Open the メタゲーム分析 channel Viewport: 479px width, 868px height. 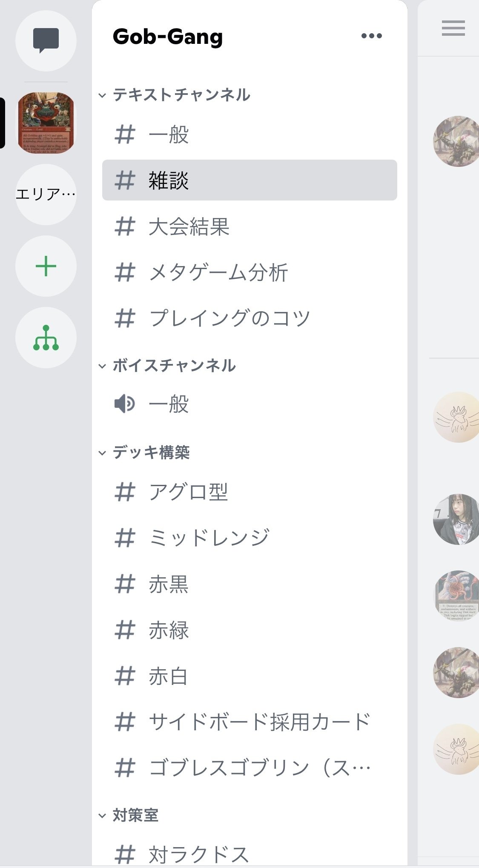(250, 272)
